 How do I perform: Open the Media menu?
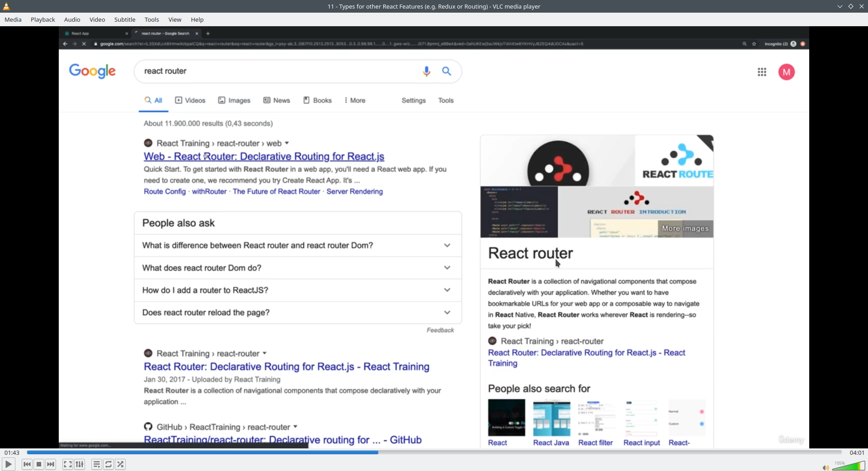pos(13,19)
